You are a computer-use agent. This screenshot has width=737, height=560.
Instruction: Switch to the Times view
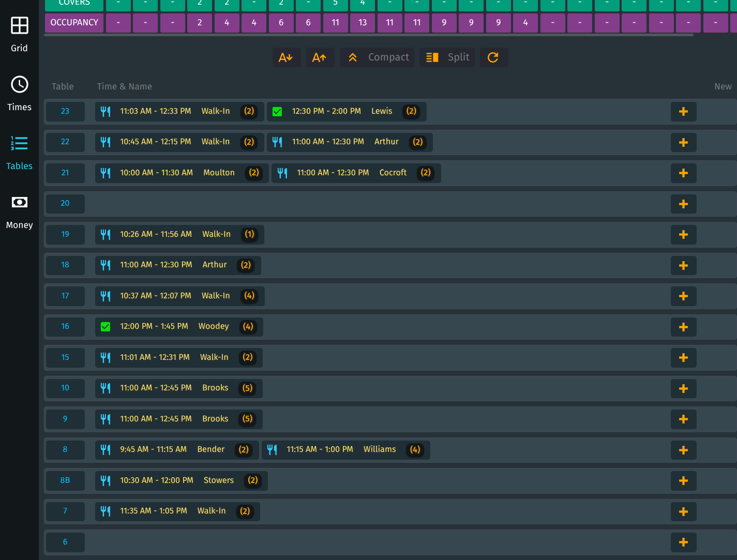(19, 93)
